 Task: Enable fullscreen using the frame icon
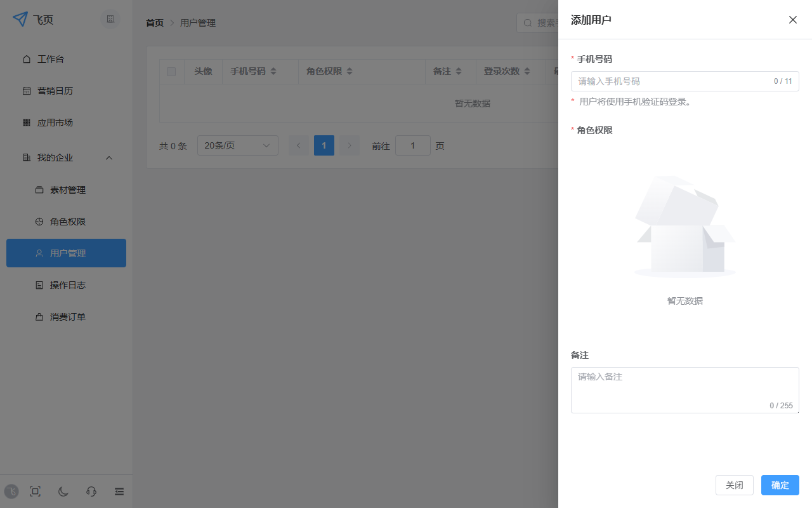[x=35, y=491]
